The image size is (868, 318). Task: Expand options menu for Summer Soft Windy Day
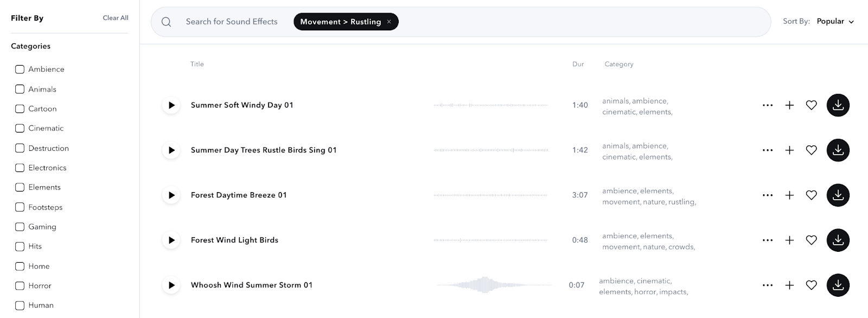pyautogui.click(x=767, y=105)
